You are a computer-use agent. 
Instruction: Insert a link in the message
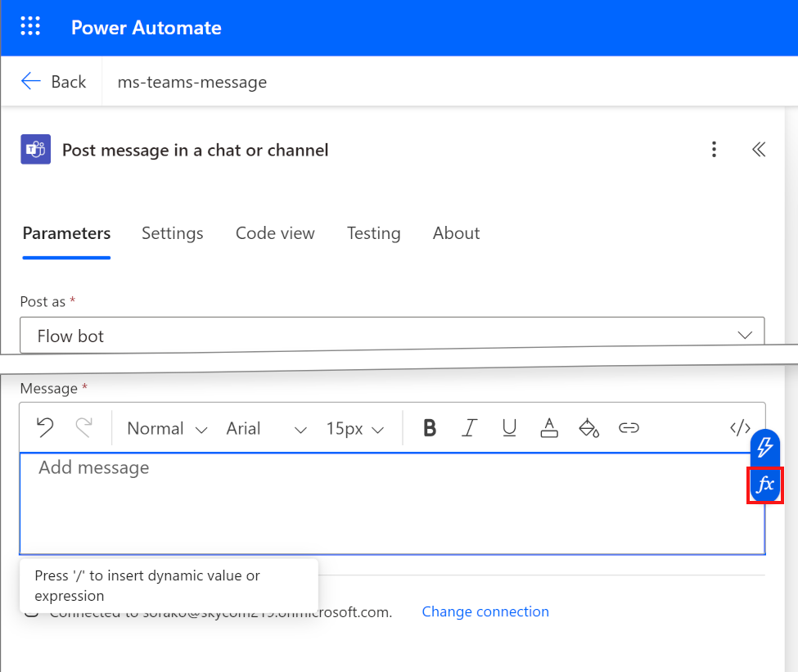(629, 427)
